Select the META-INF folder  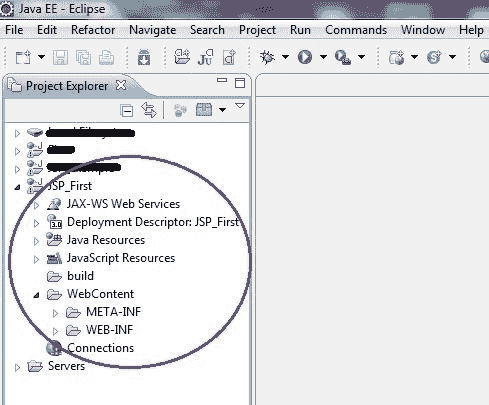[113, 312]
